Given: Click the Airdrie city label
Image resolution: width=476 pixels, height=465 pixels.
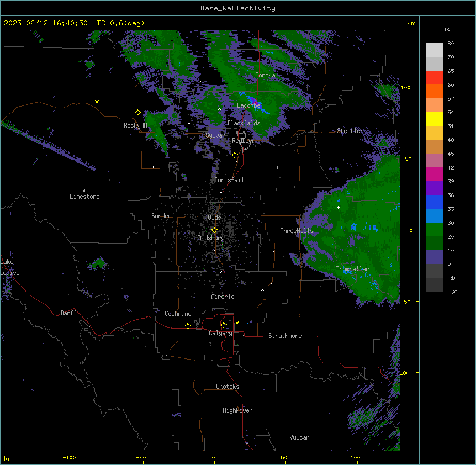Looking at the screenshot, I should point(223,297).
